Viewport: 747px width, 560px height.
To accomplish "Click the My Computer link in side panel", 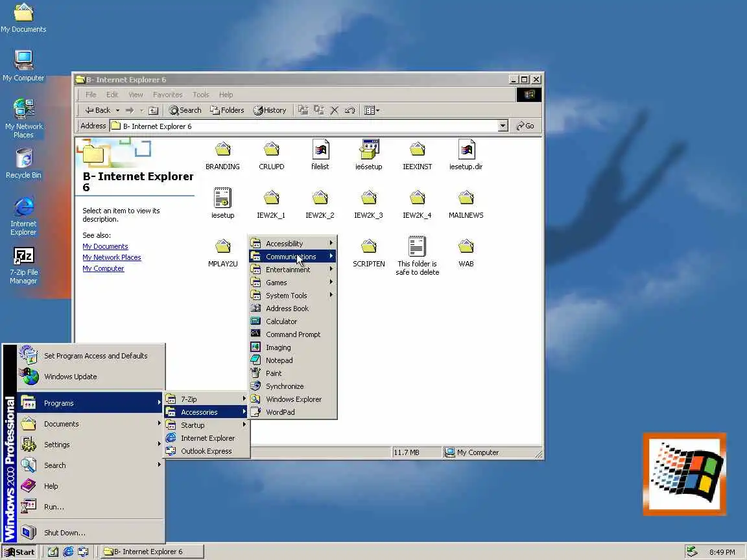I will 103,268.
